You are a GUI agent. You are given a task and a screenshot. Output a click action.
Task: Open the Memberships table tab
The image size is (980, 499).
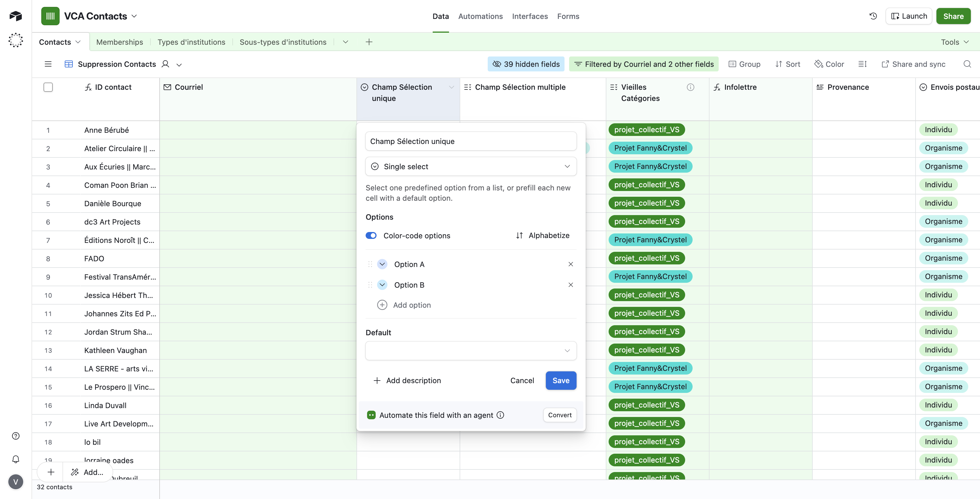[119, 42]
